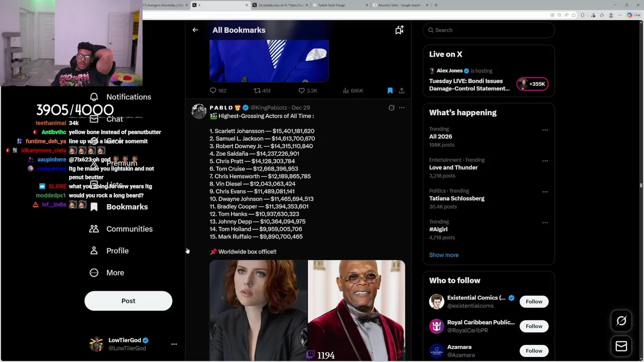Open browser Copilot Chat button
This screenshot has width=644, height=362.
[633, 15]
